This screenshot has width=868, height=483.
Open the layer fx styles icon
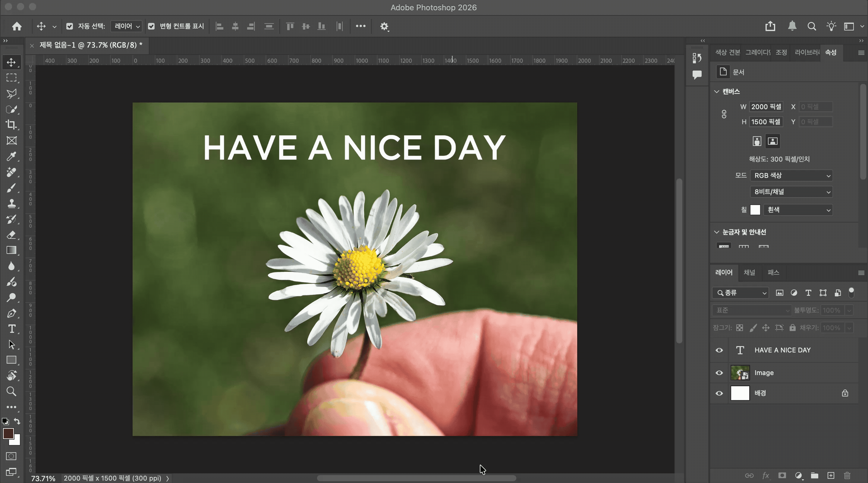(x=766, y=475)
